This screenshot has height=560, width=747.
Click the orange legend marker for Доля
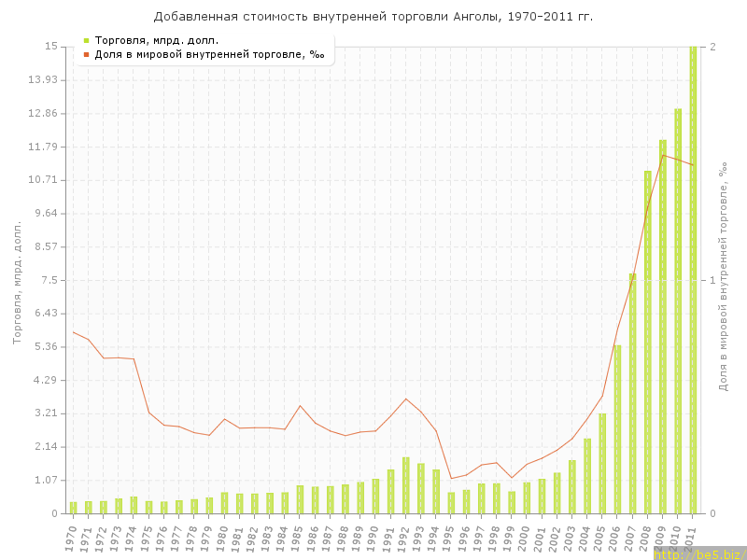pos(86,54)
